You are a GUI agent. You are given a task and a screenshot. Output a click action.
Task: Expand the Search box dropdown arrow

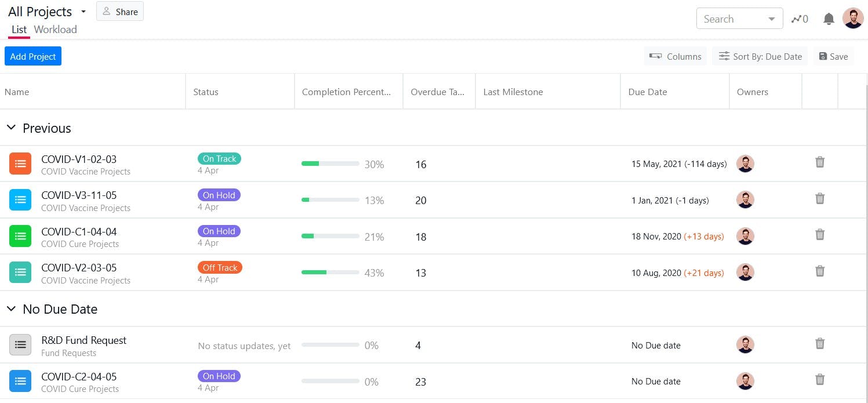tap(771, 19)
